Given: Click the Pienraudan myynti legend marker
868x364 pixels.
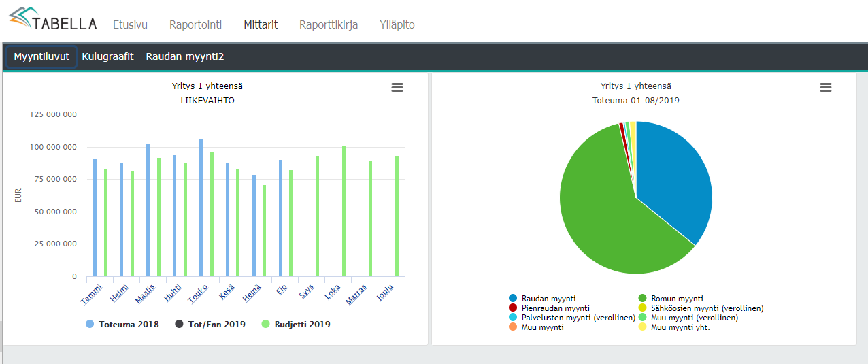Looking at the screenshot, I should pyautogui.click(x=513, y=308).
